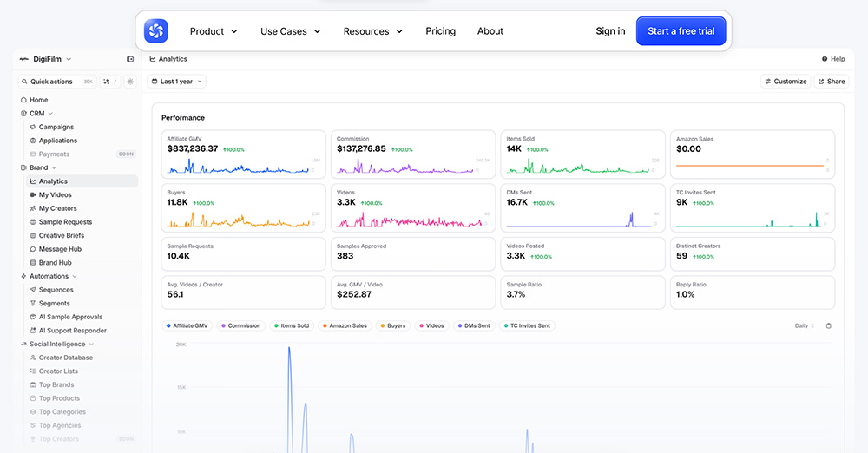The width and height of the screenshot is (868, 453).
Task: Toggle the light theme sun icon
Action: [130, 82]
